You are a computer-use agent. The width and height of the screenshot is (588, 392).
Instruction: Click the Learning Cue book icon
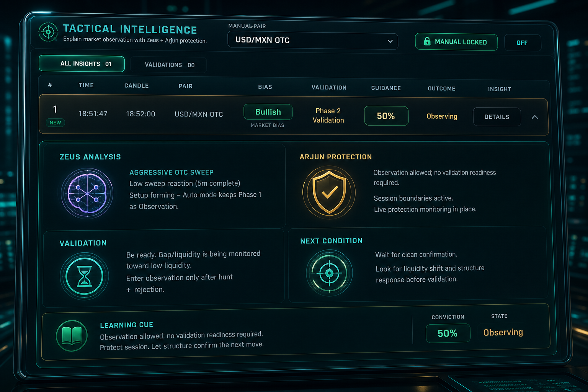[72, 336]
